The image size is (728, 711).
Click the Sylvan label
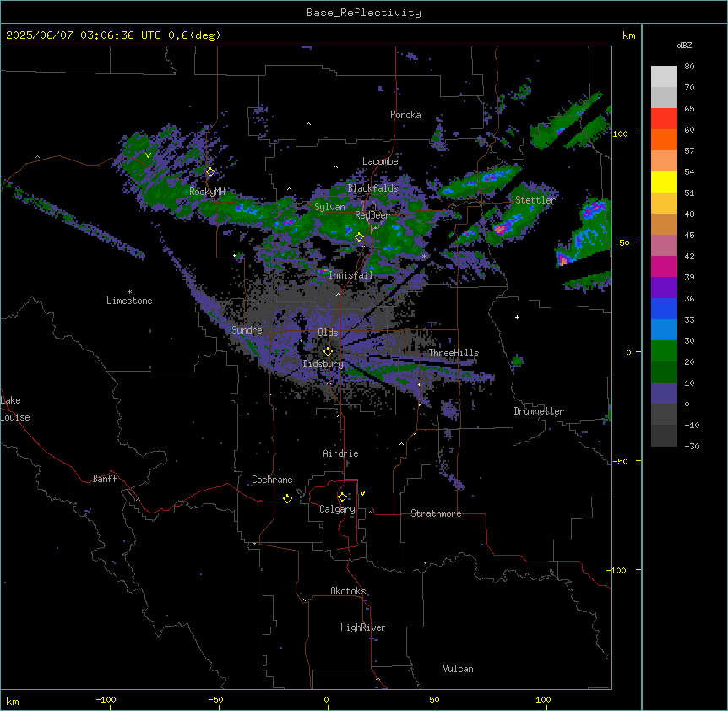(329, 207)
